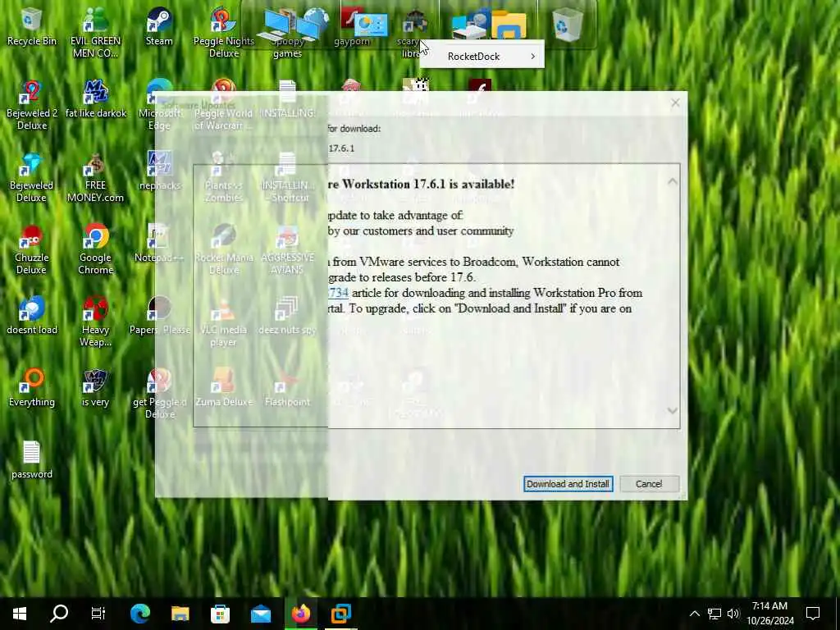840x630 pixels.
Task: Select the Everything search shortcut
Action: (x=31, y=388)
